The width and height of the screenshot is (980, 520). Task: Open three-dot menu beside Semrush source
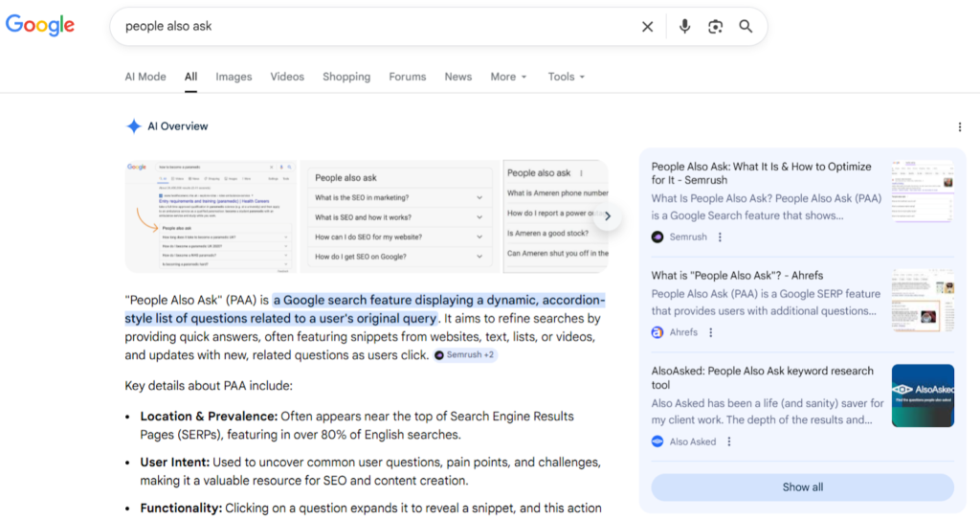point(721,237)
